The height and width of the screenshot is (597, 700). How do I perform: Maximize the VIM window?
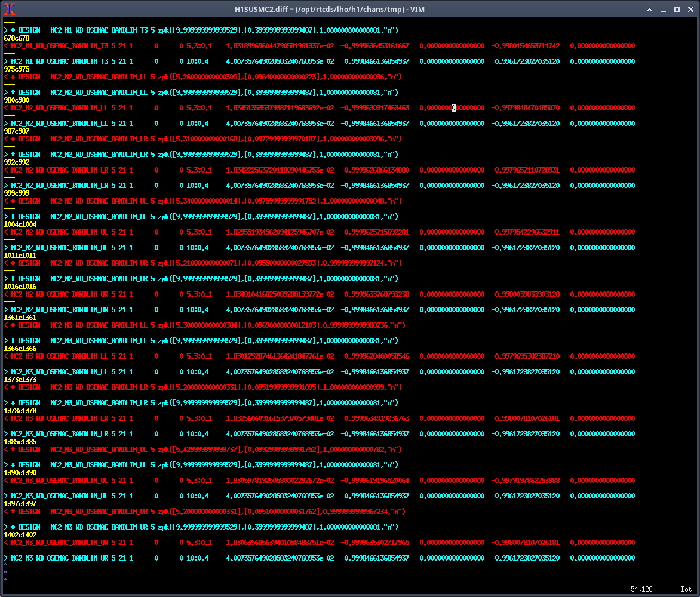(x=677, y=9)
